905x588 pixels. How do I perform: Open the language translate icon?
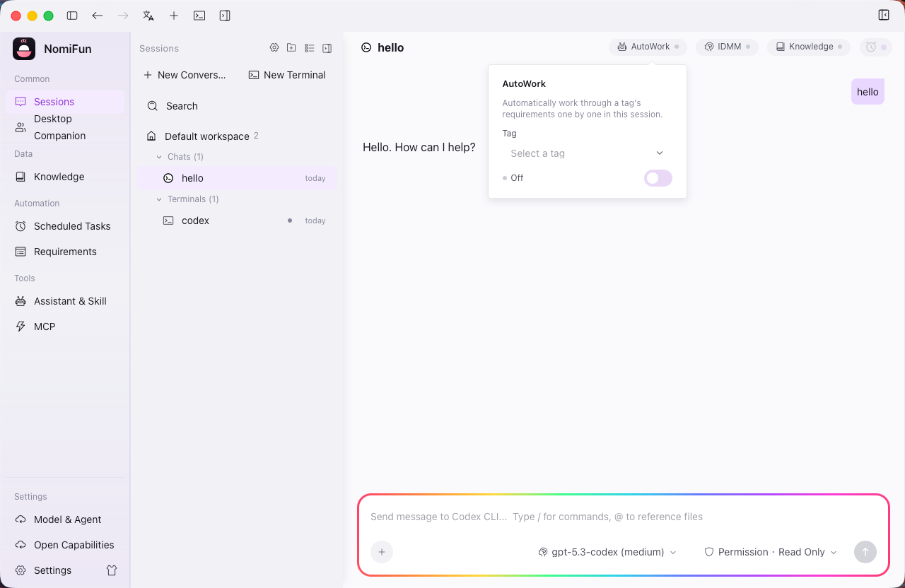148,16
